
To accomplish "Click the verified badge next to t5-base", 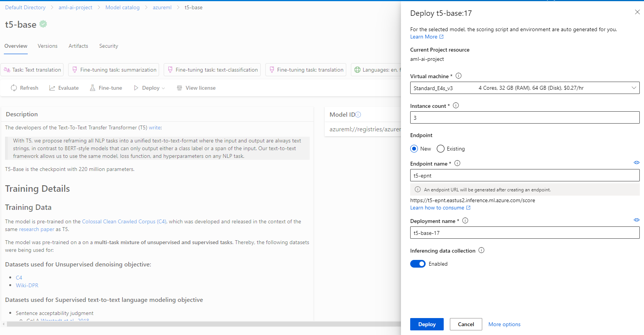I will [x=43, y=24].
